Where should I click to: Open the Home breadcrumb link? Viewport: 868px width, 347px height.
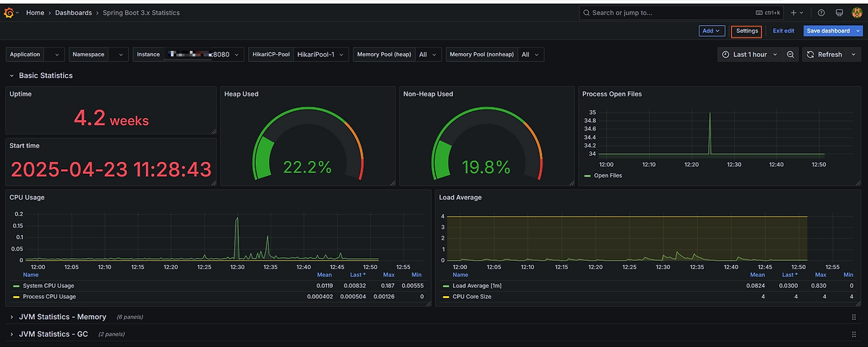(x=35, y=13)
